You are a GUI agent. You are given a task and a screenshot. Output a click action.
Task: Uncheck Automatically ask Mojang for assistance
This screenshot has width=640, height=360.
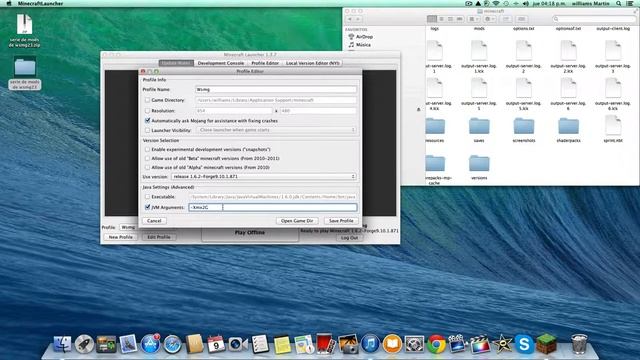coord(147,121)
